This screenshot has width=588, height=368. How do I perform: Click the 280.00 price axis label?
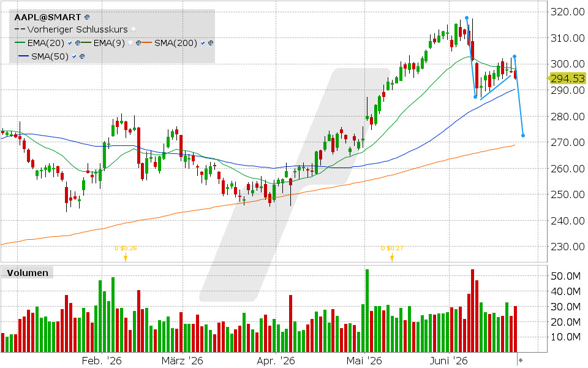(567, 117)
